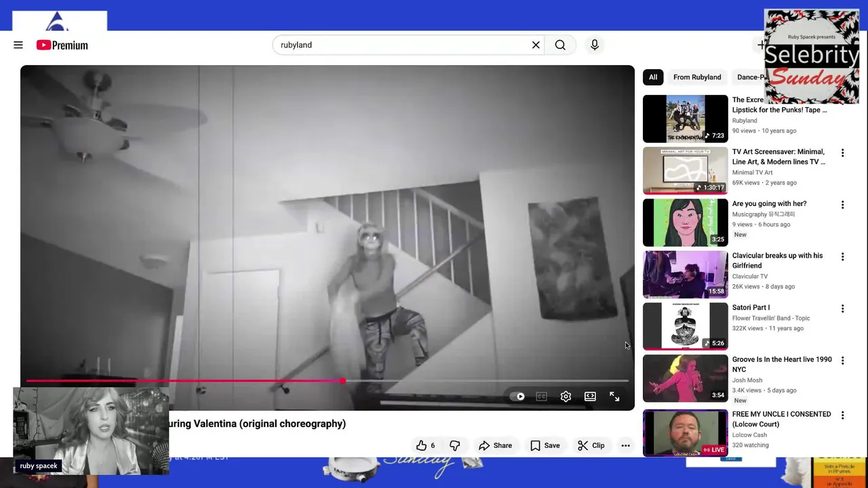Viewport: 868px width, 488px height.
Task: Click the Flower Travellin' Band - Topic channel
Action: point(771,318)
